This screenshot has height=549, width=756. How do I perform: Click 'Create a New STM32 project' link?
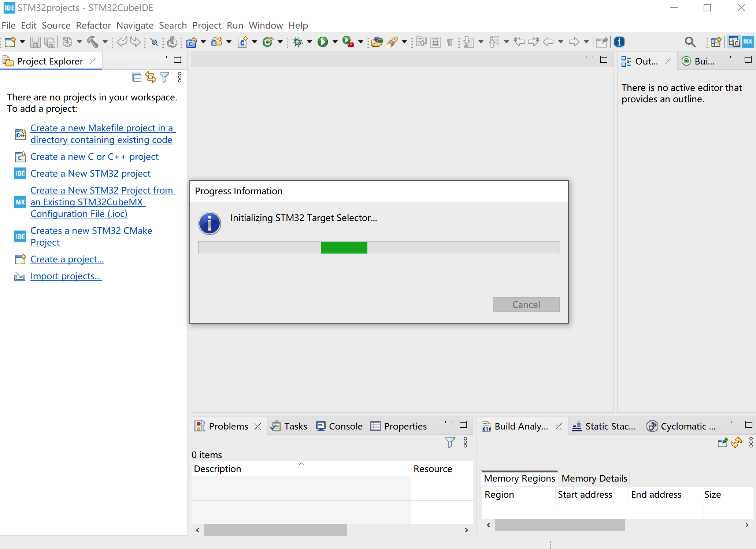click(x=90, y=173)
